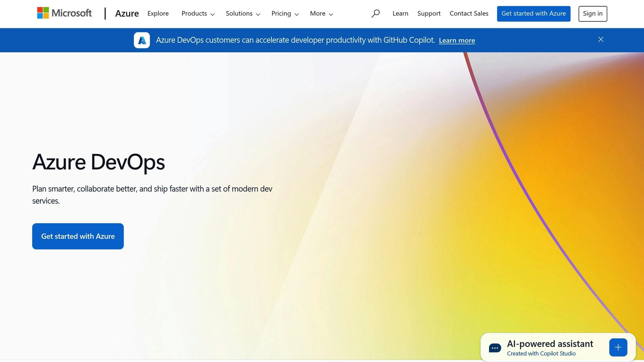This screenshot has width=644, height=362.
Task: Dismiss the GitHub Copilot banner
Action: point(601,39)
